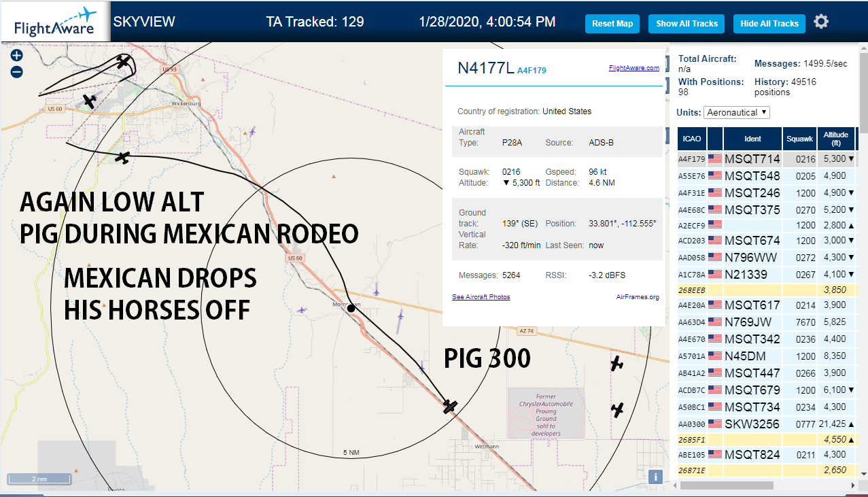Click the US flag in N796WW row
Screen dimensions: 868x497
715,258
